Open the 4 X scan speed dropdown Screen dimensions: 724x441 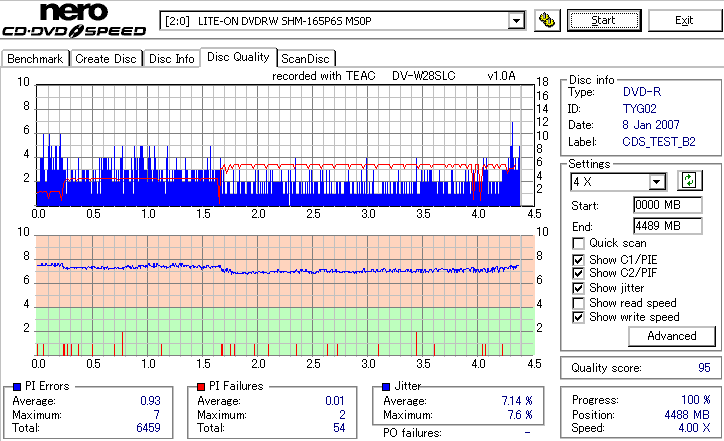tap(656, 182)
